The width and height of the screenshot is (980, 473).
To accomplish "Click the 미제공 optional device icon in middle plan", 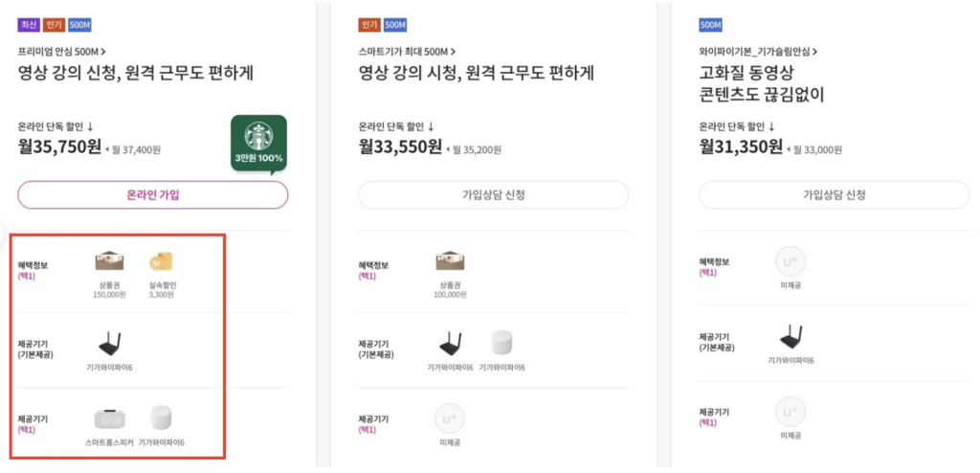I will (450, 418).
